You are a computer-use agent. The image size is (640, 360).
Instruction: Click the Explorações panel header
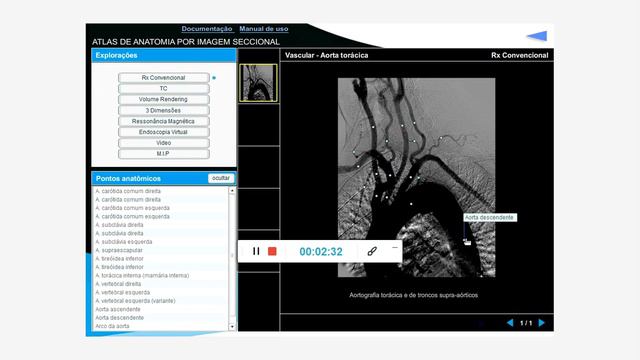point(164,55)
